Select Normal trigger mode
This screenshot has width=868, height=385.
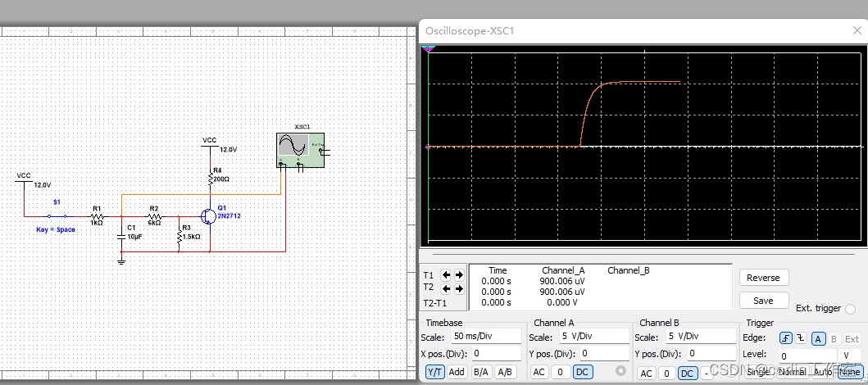(x=792, y=372)
